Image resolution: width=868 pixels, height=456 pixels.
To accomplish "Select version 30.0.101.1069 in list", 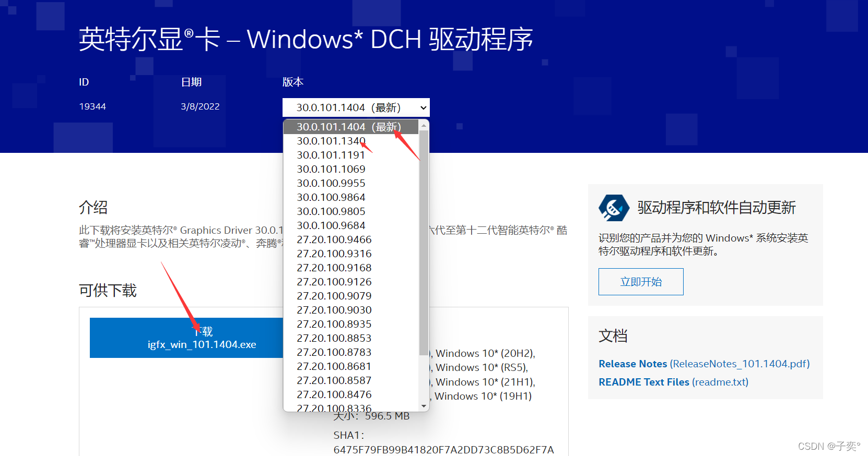I will 351,169.
